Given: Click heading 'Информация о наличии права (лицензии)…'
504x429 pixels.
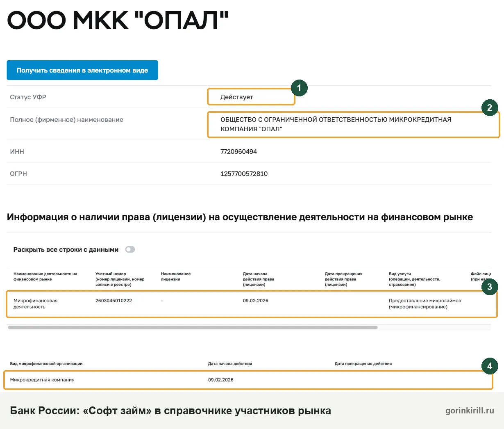Looking at the screenshot, I should pyautogui.click(x=240, y=217).
